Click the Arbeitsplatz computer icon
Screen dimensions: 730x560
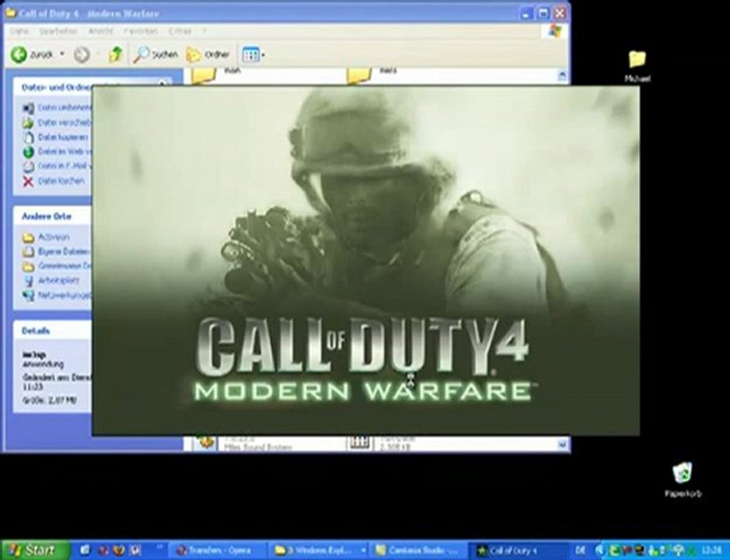[29, 281]
